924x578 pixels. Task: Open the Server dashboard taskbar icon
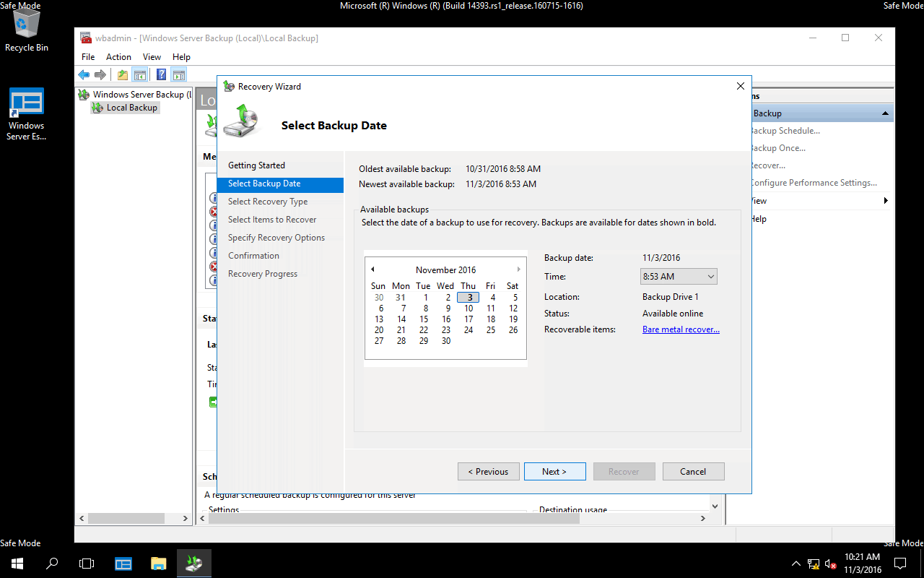[123, 564]
